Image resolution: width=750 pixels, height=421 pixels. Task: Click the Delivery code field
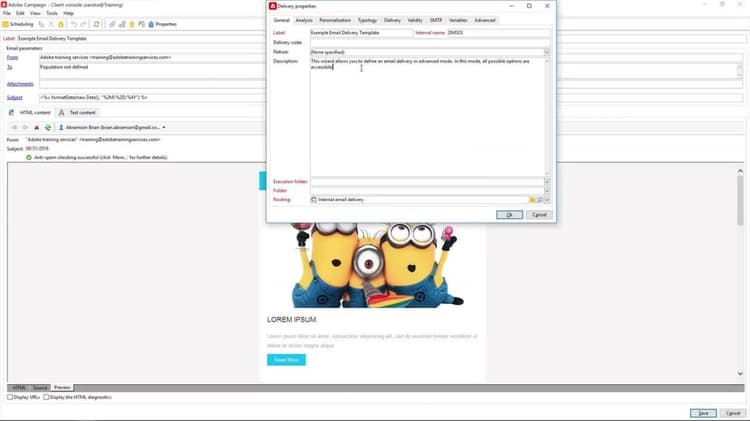coord(430,42)
